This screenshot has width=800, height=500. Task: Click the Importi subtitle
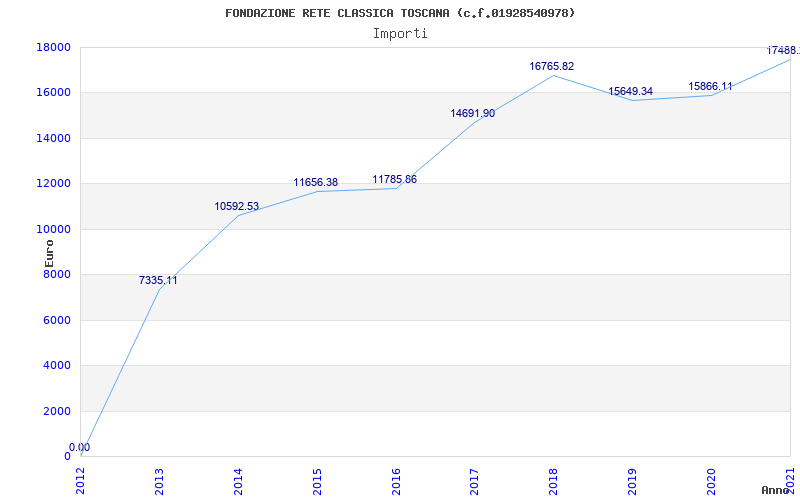pos(400,34)
